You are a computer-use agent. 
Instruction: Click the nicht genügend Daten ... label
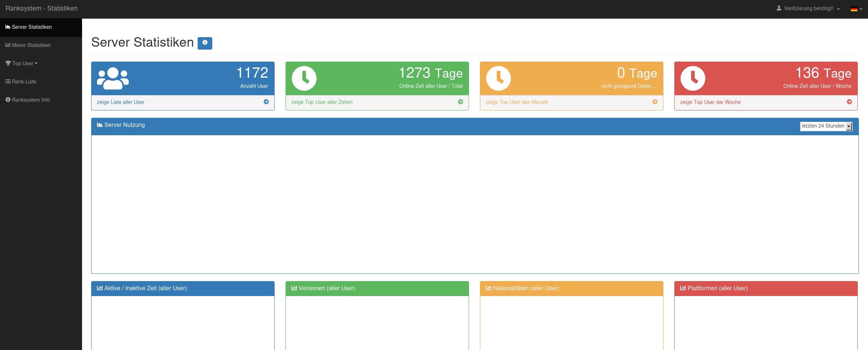click(x=629, y=86)
